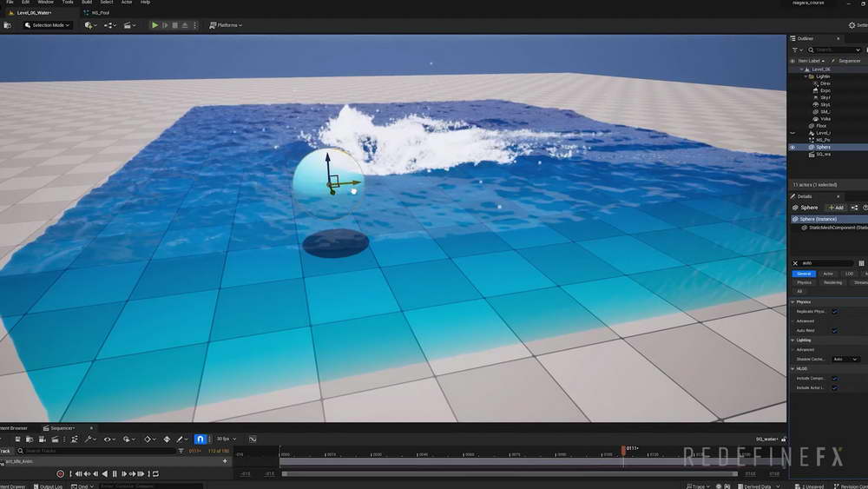Toggle the Replicate Physics checkbox
The width and height of the screenshot is (868, 489).
coord(834,312)
